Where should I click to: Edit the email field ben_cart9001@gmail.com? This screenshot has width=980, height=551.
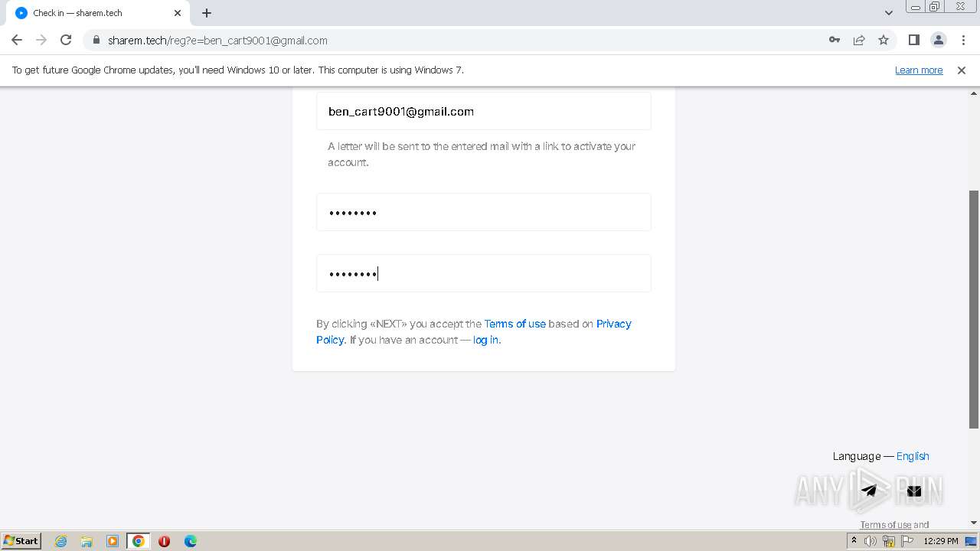coord(484,111)
